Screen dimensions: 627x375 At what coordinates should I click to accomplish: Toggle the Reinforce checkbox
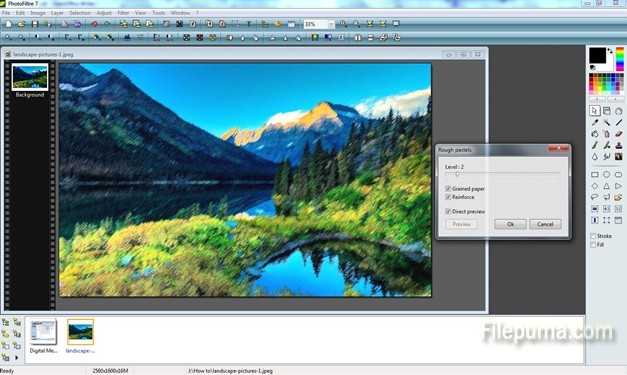pos(448,197)
